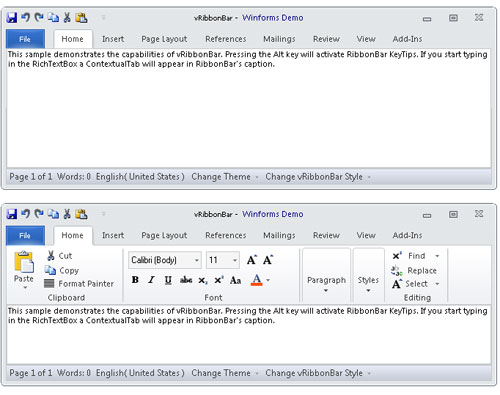Switch to Mailings tab in lower window

tap(279, 235)
